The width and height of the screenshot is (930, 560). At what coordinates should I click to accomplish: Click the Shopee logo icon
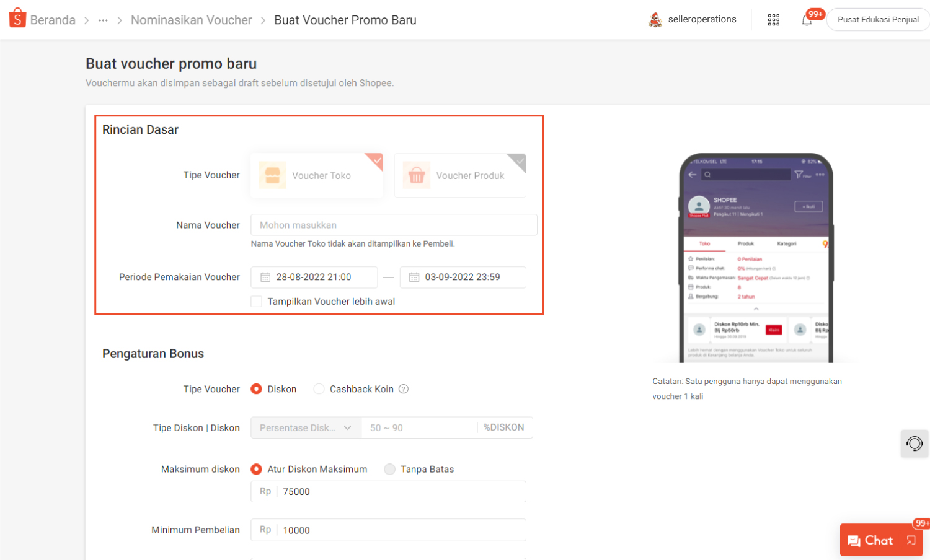(17, 19)
